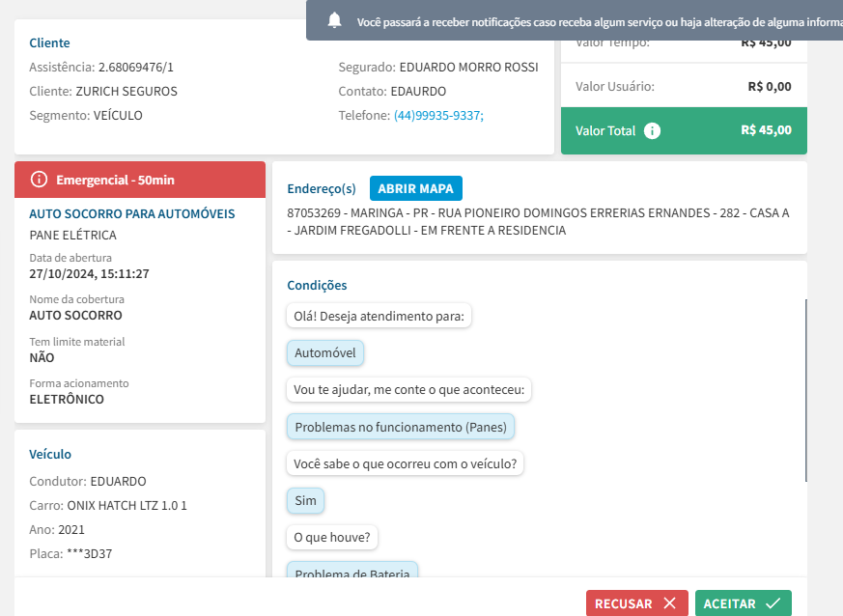Click the address text for Maringa
The width and height of the screenshot is (843, 616).
click(x=538, y=221)
